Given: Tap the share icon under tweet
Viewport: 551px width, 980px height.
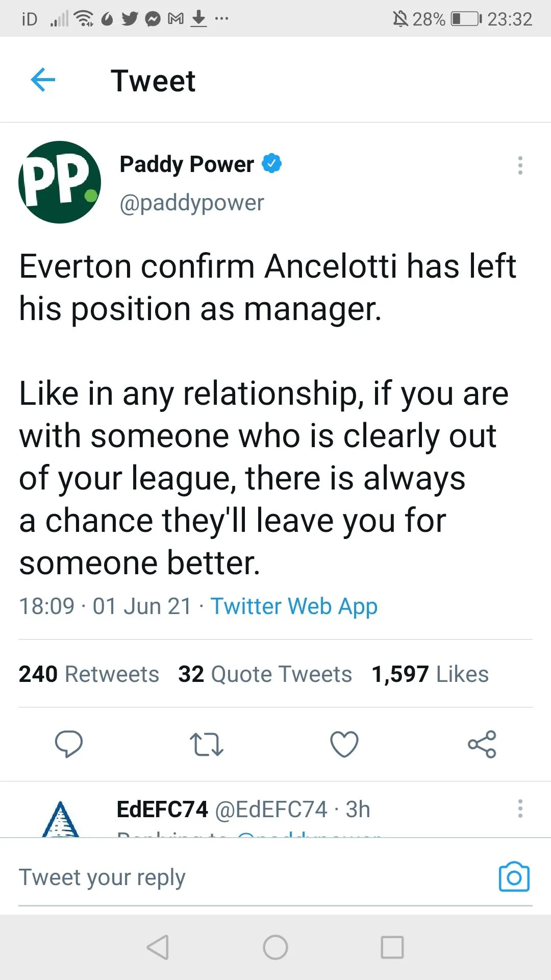Looking at the screenshot, I should click(482, 744).
